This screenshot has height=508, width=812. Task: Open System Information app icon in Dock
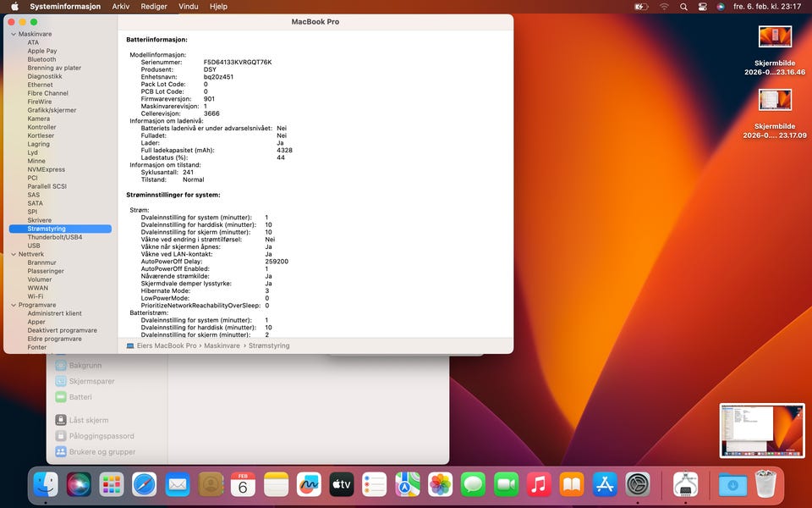[x=684, y=484]
